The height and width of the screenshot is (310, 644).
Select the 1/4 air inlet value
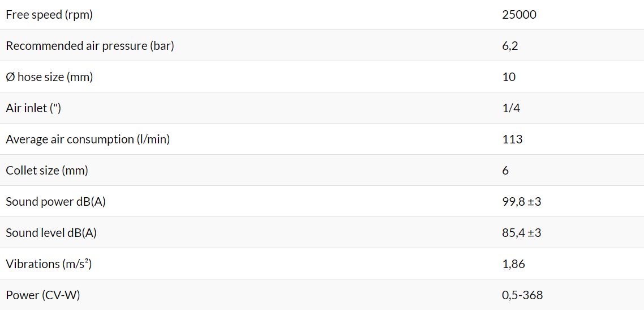(x=509, y=108)
